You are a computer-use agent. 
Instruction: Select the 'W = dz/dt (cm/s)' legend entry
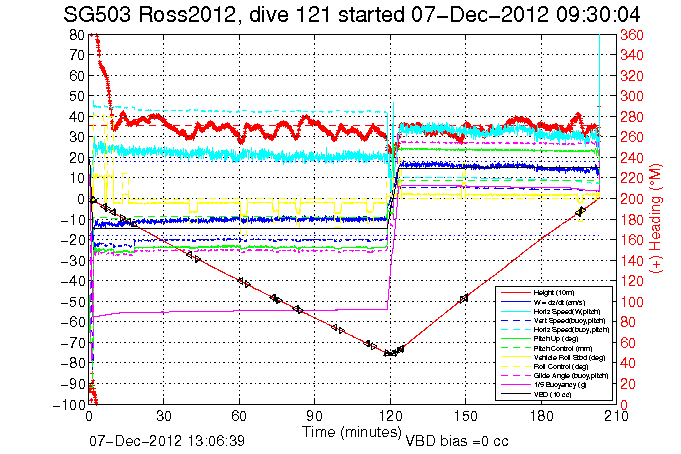pos(559,302)
